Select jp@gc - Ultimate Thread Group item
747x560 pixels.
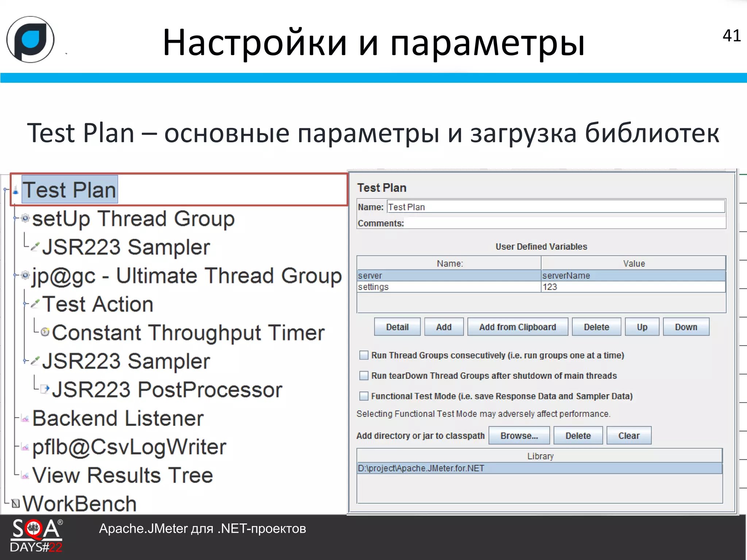[x=187, y=276]
